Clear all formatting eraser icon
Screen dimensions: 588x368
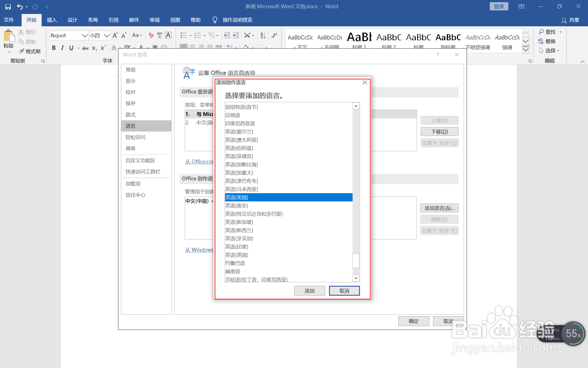(151, 35)
